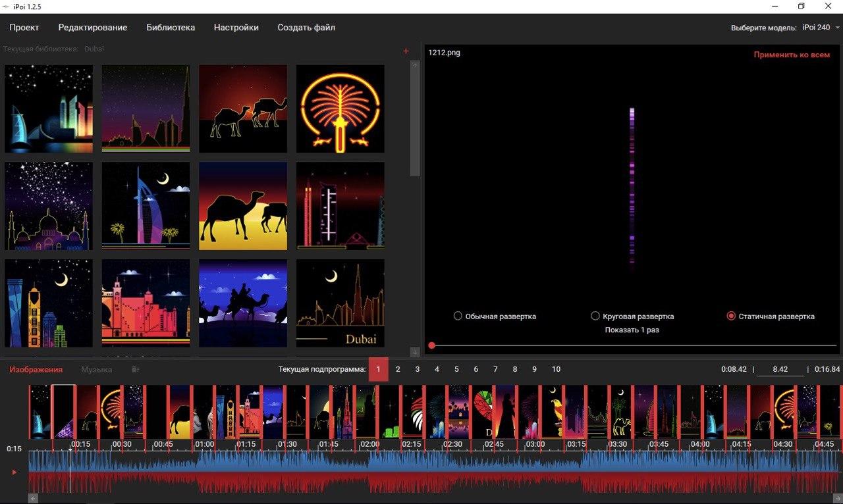Viewport: 843px width, 504px height.
Task: Click the preview position slider handle
Action: click(x=431, y=345)
